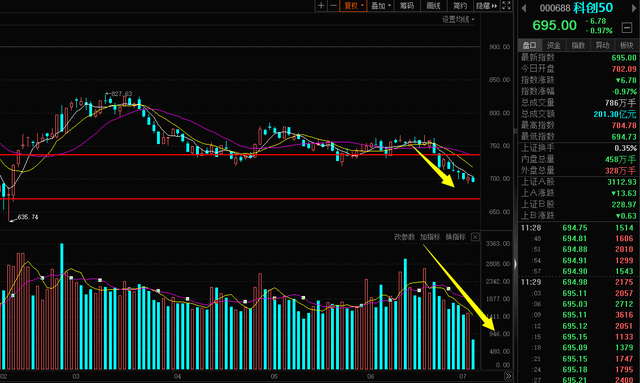
Task: Click the 900.00 price axis label
Action: 500,47
